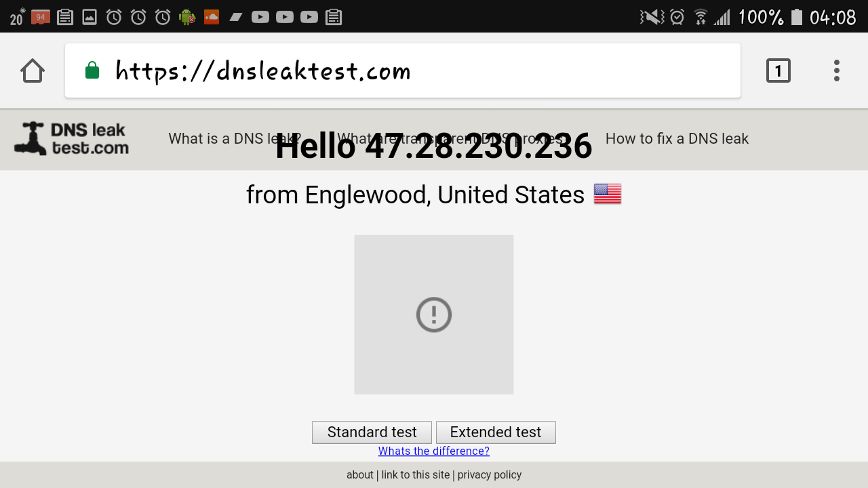The image size is (868, 488).
Task: Start the Extended test
Action: (x=496, y=432)
